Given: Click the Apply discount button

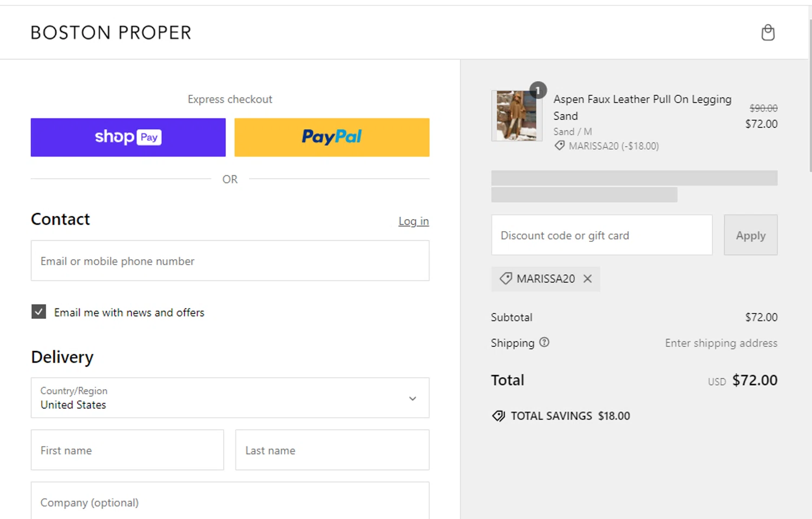Looking at the screenshot, I should pos(750,235).
